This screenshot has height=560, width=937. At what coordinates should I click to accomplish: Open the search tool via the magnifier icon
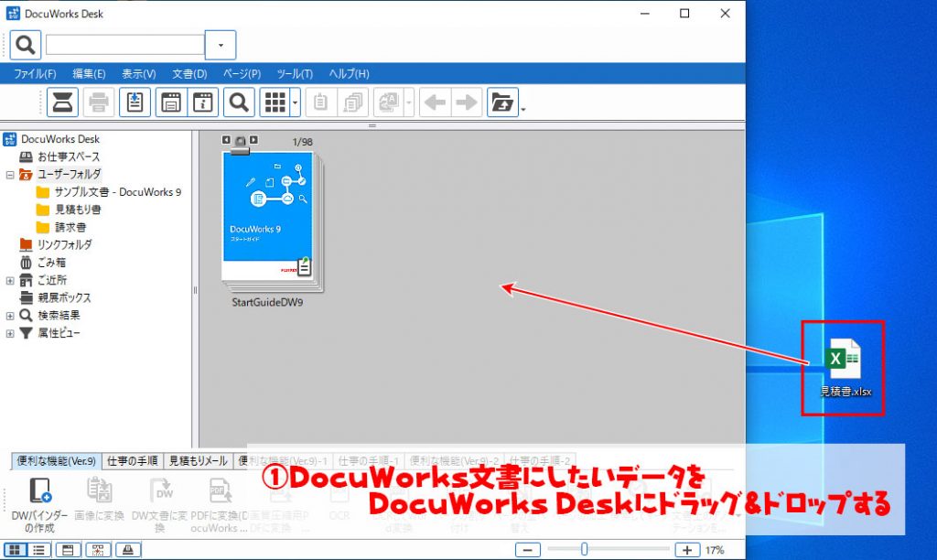point(239,102)
